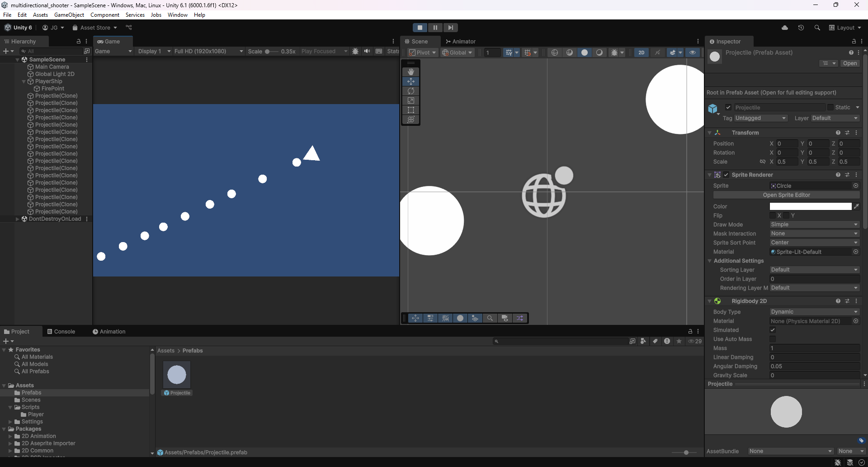Viewport: 868px width, 467px height.
Task: Click the global search magnifier icon
Action: coord(817,28)
